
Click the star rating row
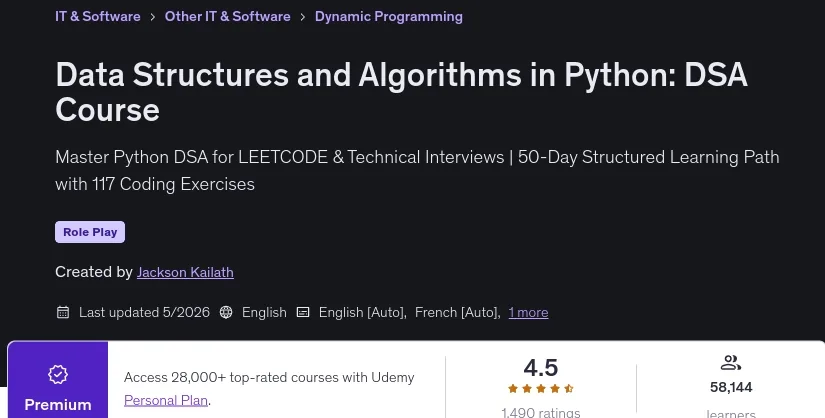pos(540,389)
